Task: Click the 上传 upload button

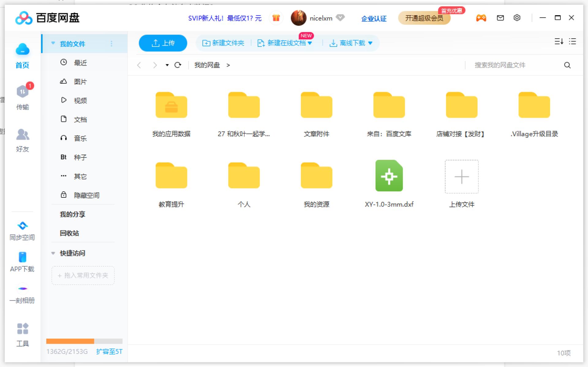Action: [163, 43]
